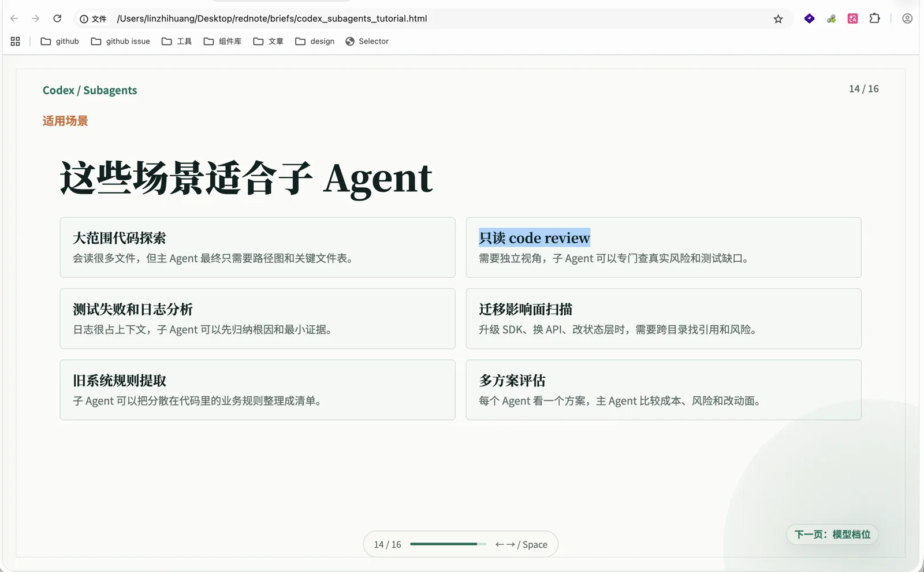This screenshot has width=924, height=572.
Task: Select the 大范围代码探索 card title
Action: tap(120, 238)
